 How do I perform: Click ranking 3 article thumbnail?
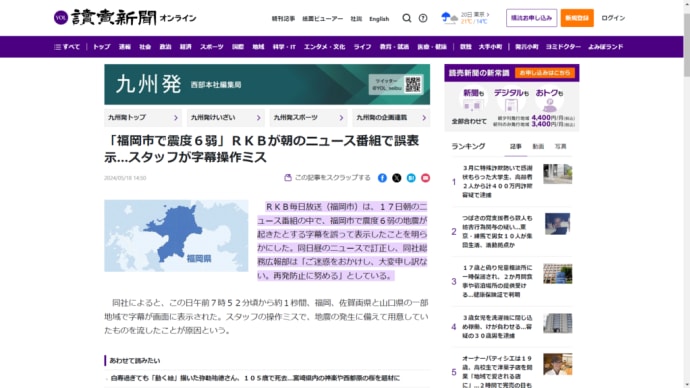click(558, 274)
